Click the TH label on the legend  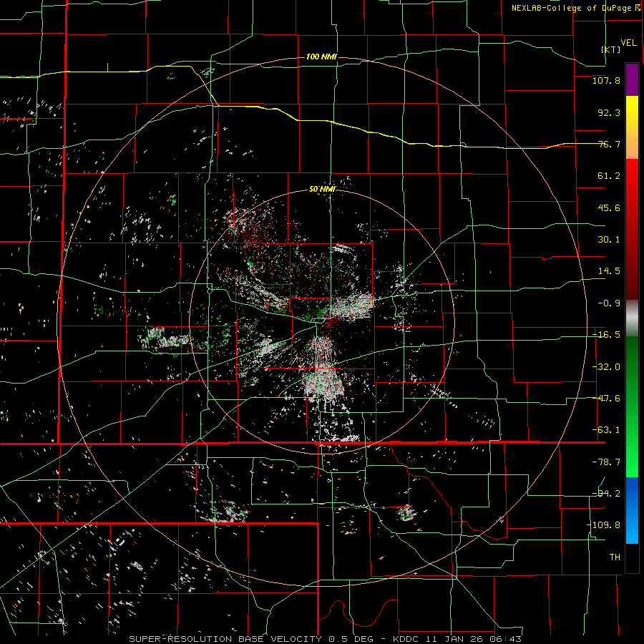615,557
